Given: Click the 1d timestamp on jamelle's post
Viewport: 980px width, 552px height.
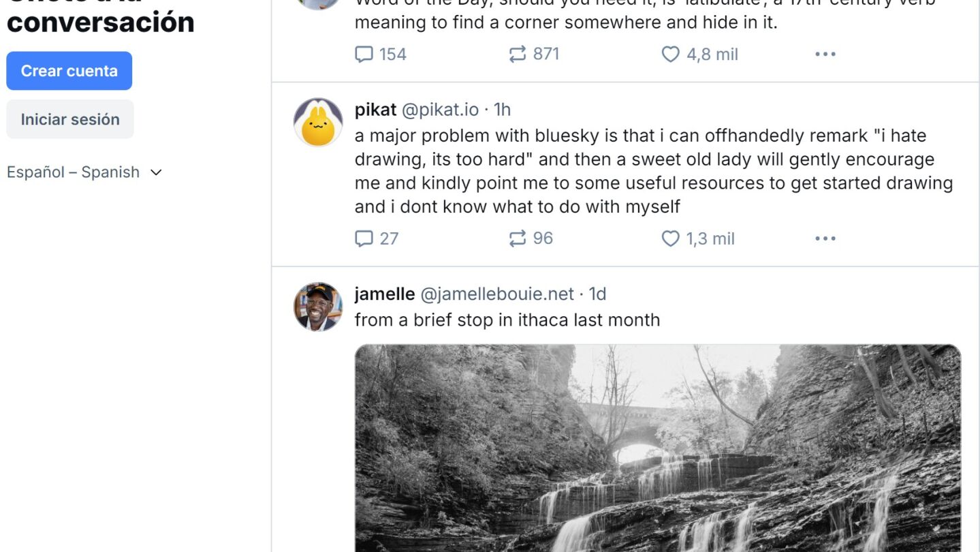Looking at the screenshot, I should tap(597, 294).
